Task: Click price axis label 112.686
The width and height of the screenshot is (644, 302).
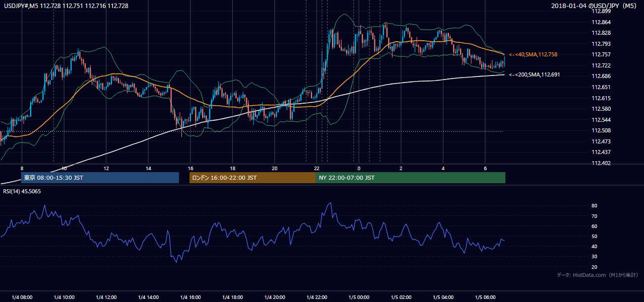Action: 601,76
